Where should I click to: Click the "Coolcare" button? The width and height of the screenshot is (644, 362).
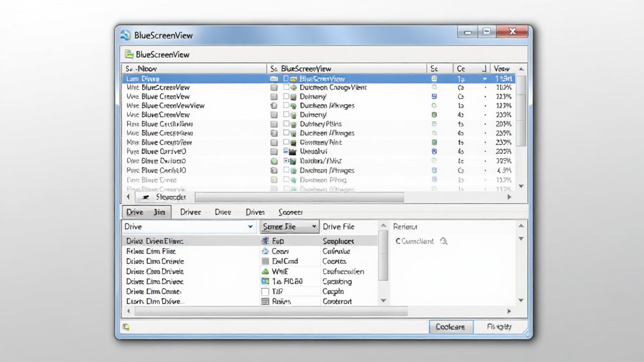pos(450,327)
